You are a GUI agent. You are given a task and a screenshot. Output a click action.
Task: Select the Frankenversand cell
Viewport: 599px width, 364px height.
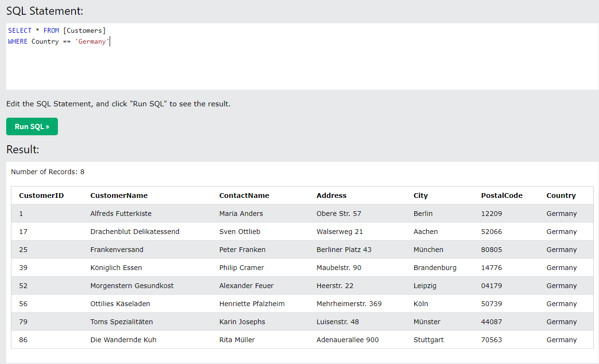tap(117, 250)
